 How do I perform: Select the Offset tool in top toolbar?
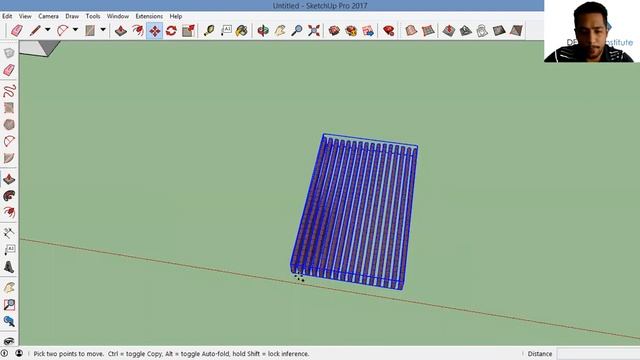click(x=138, y=31)
